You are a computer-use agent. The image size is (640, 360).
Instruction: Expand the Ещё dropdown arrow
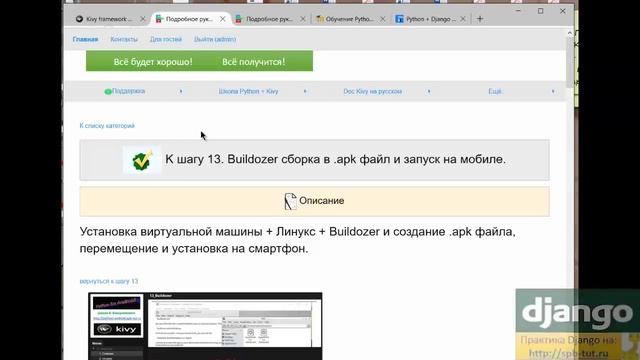click(x=553, y=91)
